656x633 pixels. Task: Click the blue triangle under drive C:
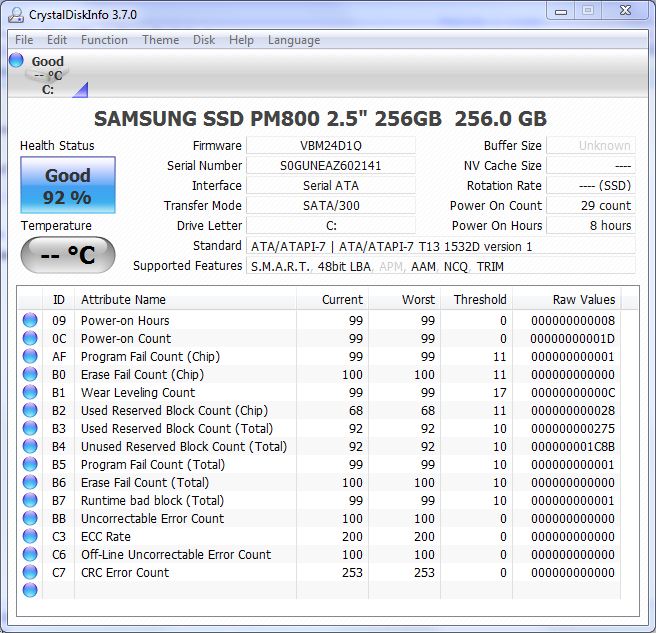80,90
